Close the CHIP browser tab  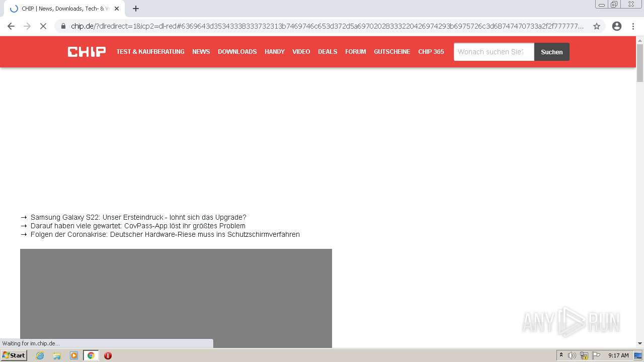pyautogui.click(x=117, y=9)
